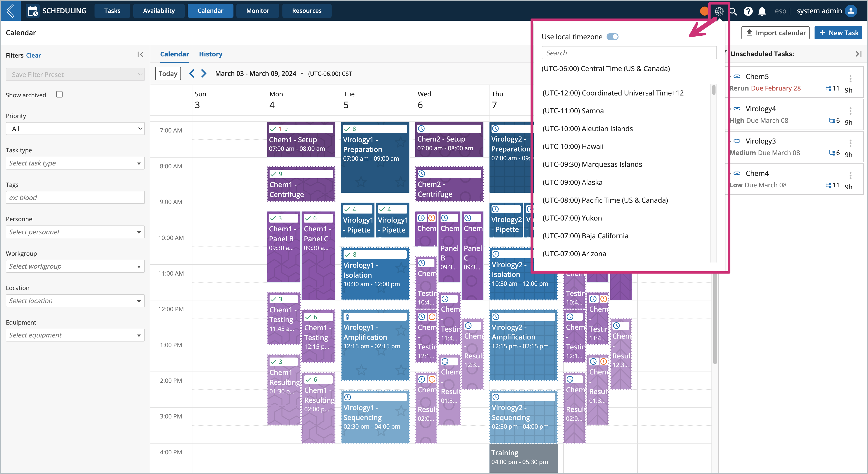868x474 pixels.
Task: Go to the next week arrow
Action: tap(203, 74)
